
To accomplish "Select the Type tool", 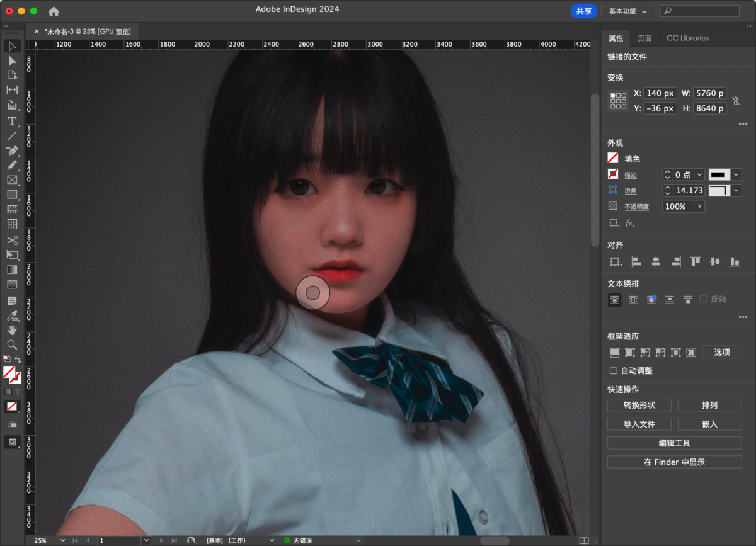I will pyautogui.click(x=12, y=121).
